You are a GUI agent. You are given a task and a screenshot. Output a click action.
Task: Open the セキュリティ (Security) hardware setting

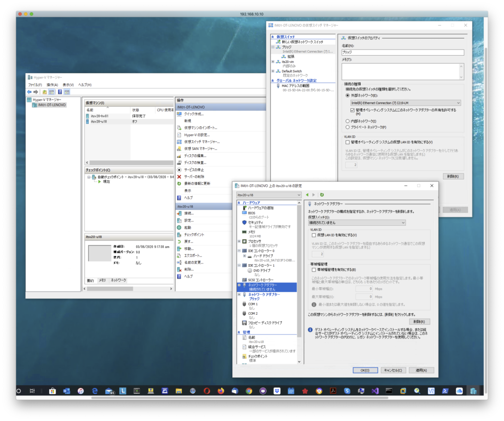[256, 222]
